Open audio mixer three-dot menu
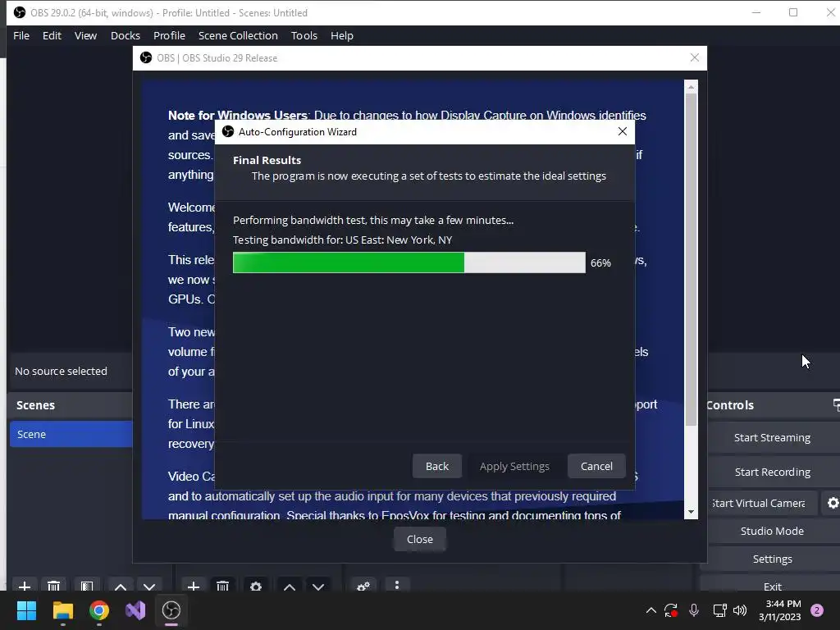The image size is (840, 630). 397,585
